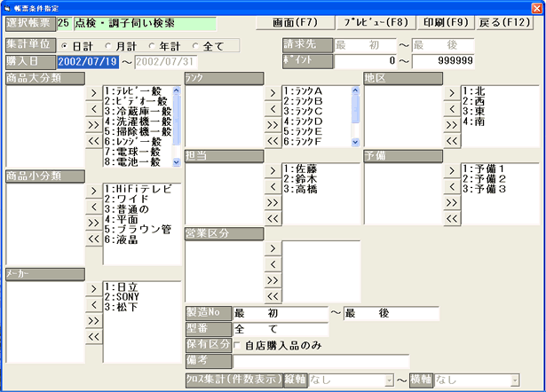Viewport: 546px width, 392px height.
Task: Click the 画面(F7) button
Action: (x=287, y=20)
